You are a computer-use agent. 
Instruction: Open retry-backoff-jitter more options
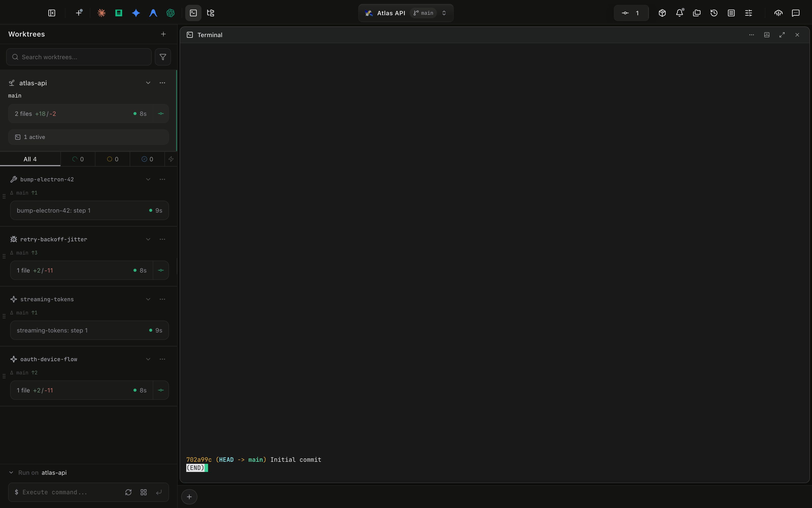[x=162, y=239]
